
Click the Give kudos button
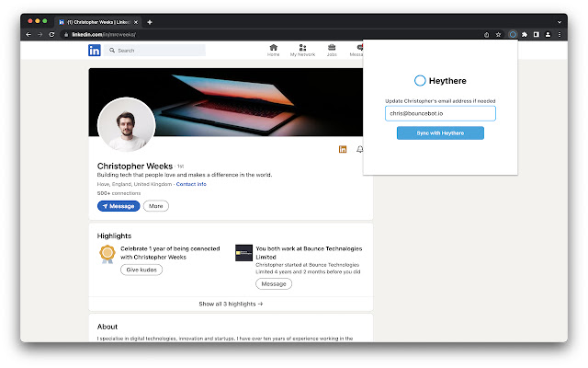tap(141, 270)
